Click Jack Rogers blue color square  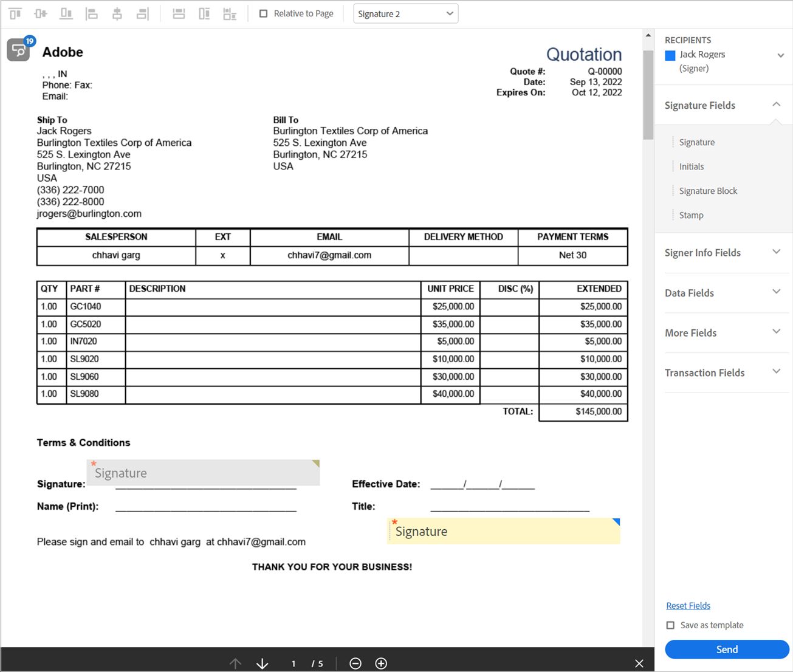click(x=670, y=55)
